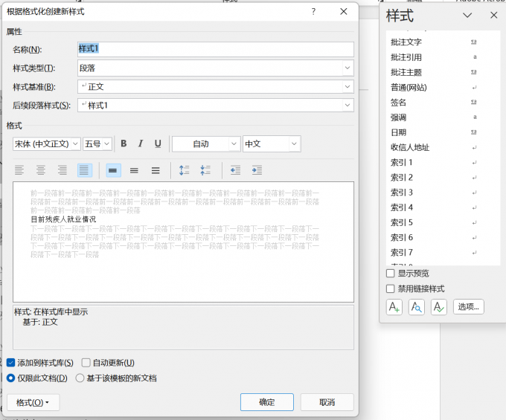This screenshot has height=420, width=506.
Task: Toggle Bold formatting button
Action: point(124,143)
